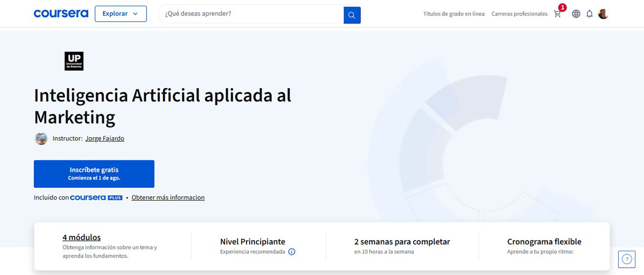Expand the Explorar dropdown menu
This screenshot has height=275, width=644.
120,14
